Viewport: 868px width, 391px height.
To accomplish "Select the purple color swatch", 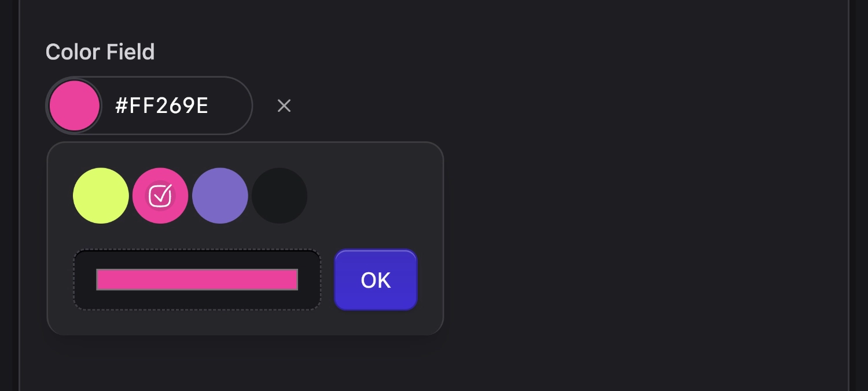I will (x=220, y=195).
